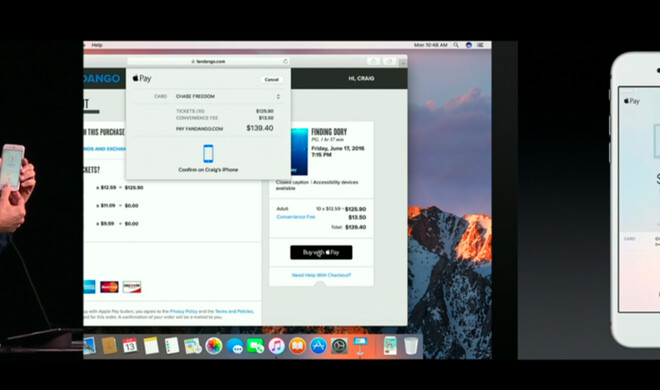Launch the yellow Notes app from the Dock

[x=151, y=346]
